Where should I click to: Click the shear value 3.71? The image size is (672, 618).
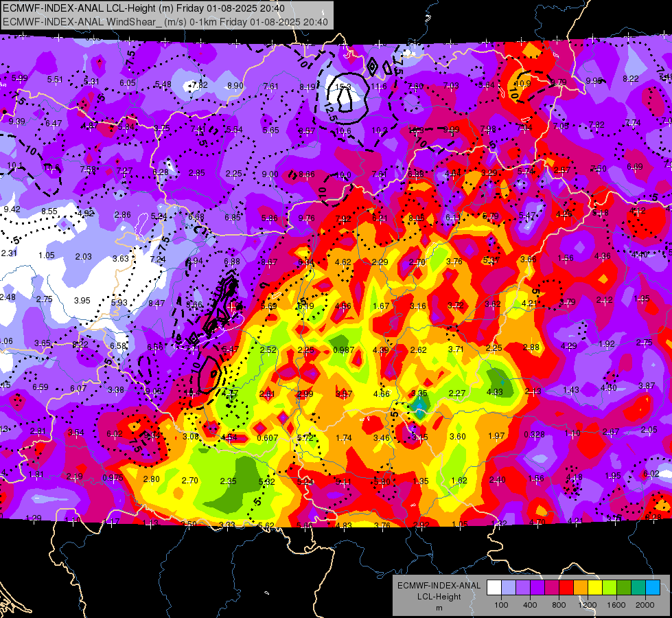tap(456, 349)
